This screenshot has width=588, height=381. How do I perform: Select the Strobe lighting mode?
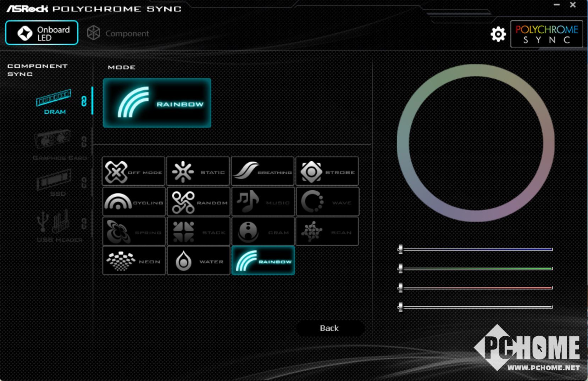327,172
